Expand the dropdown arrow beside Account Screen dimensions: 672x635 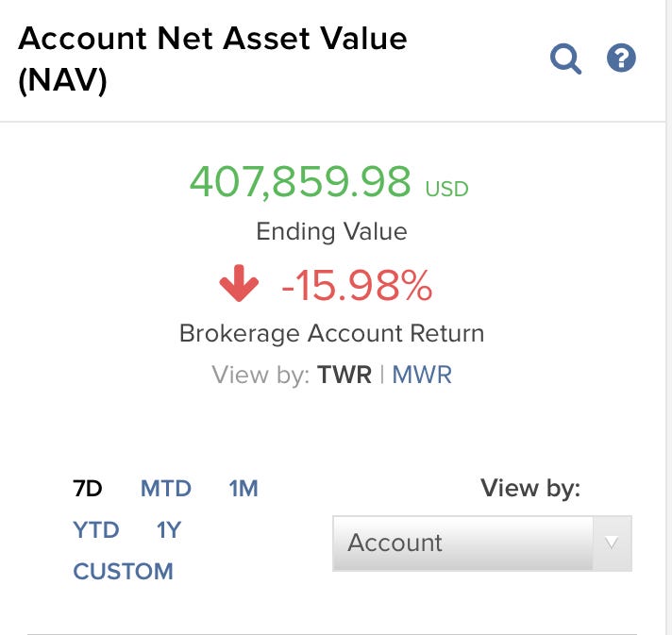click(612, 543)
